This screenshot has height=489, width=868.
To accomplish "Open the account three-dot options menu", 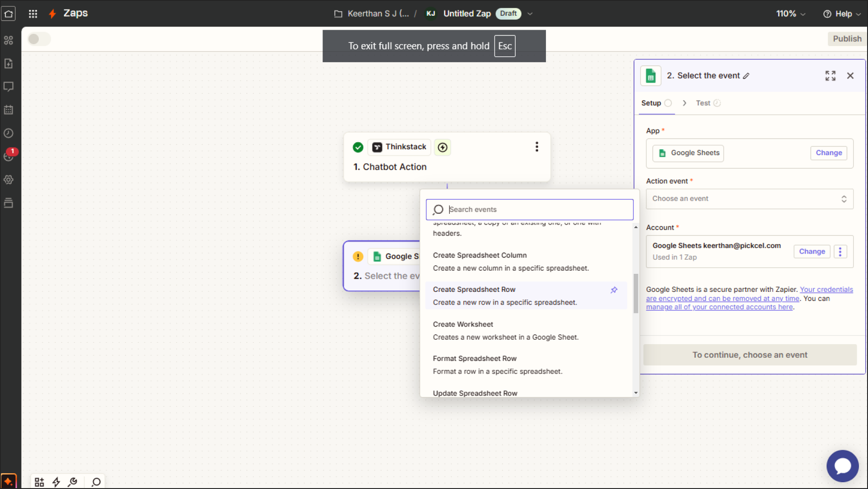I will point(840,252).
